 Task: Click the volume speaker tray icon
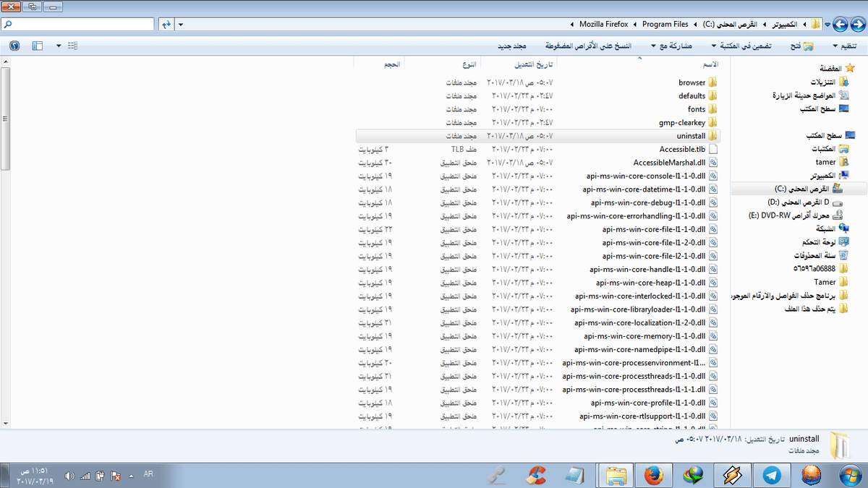click(x=69, y=476)
